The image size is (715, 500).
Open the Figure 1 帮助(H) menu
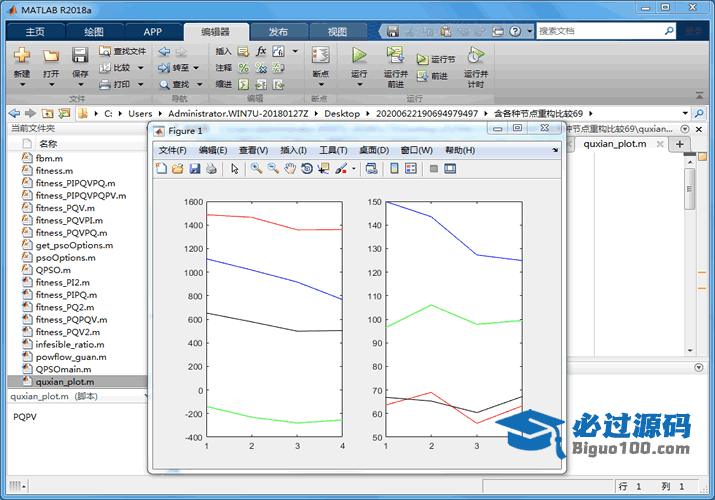point(460,150)
